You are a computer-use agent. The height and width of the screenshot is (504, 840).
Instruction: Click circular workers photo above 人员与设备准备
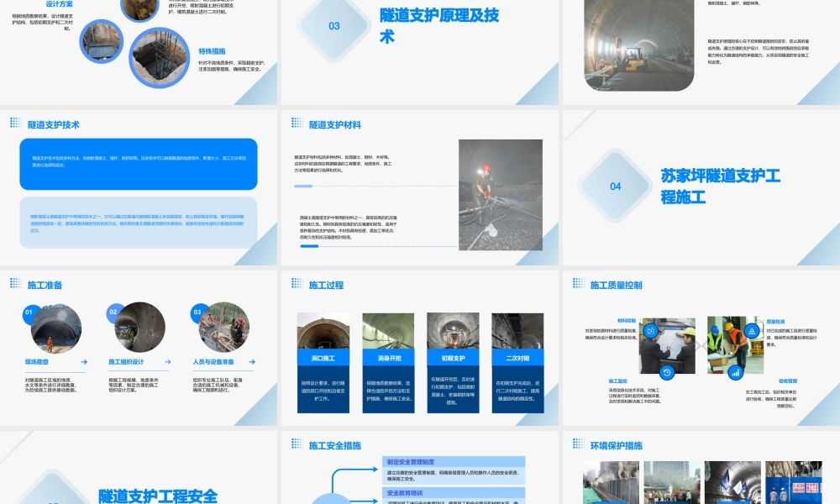(224, 328)
